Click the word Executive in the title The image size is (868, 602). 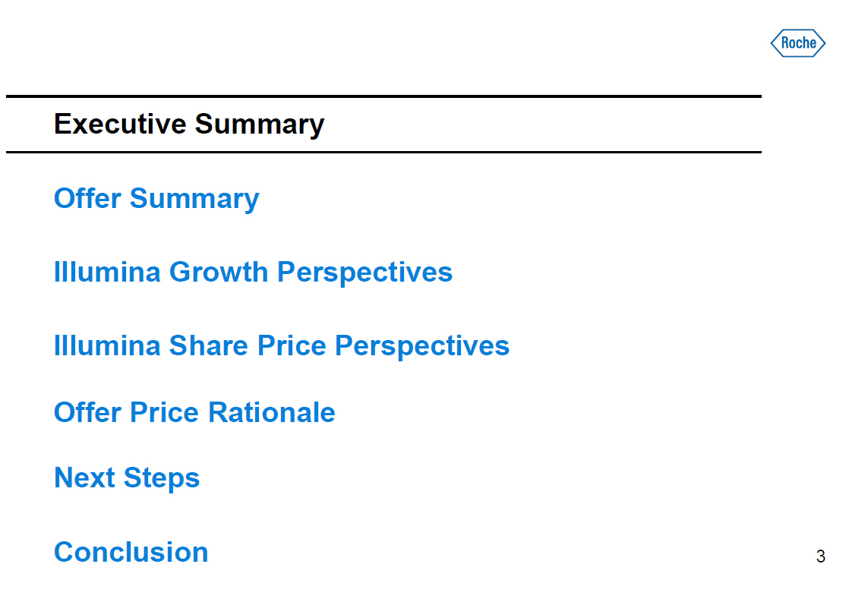[120, 124]
